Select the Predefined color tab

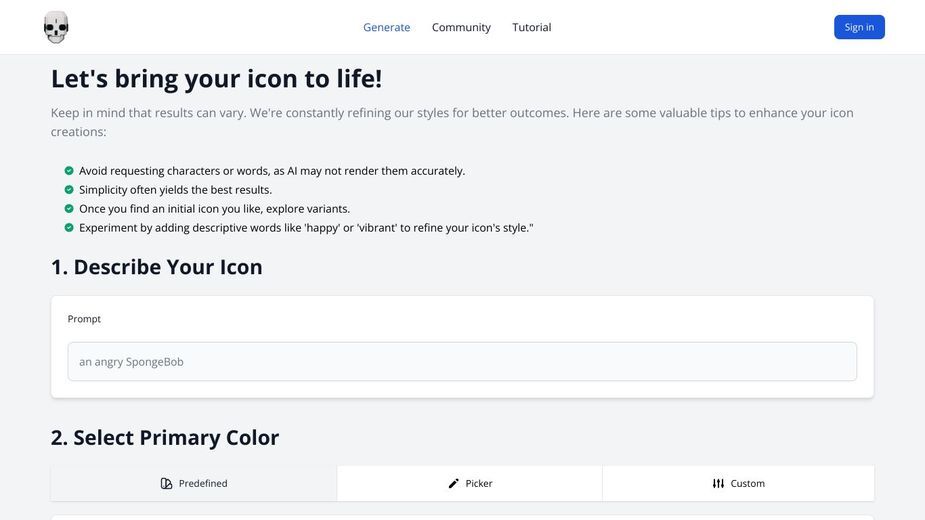click(x=193, y=483)
